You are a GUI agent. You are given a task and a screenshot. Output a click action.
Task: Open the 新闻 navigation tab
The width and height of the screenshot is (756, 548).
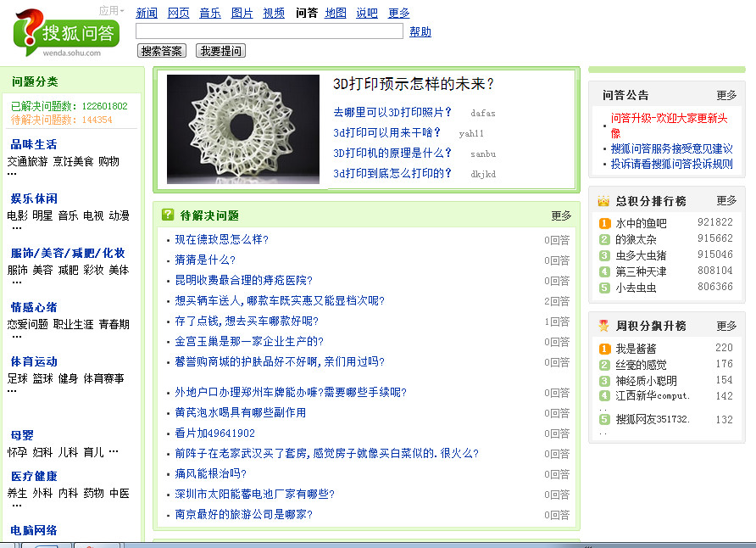[x=147, y=13]
